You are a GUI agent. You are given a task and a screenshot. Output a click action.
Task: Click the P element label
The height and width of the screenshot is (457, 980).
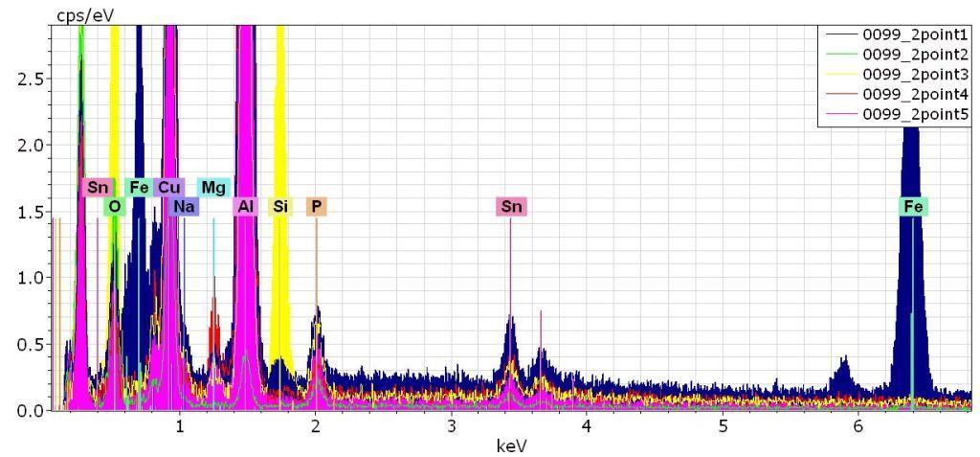pos(316,206)
